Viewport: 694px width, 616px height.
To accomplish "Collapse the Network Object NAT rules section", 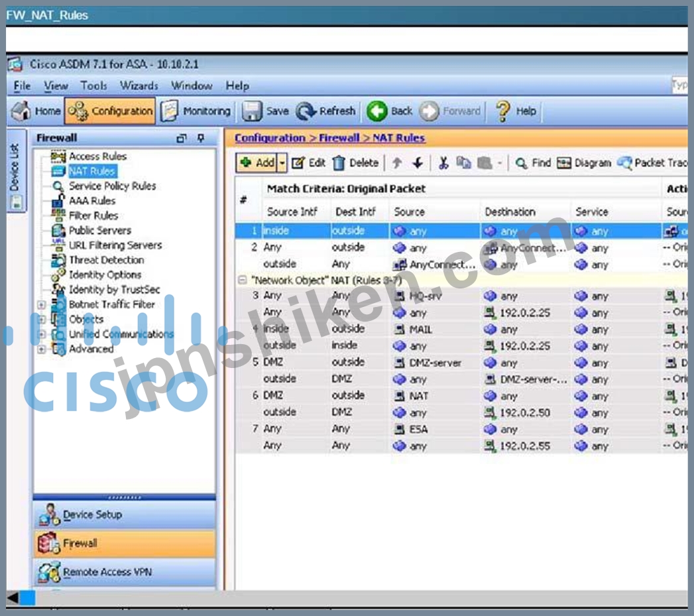I will pos(242,280).
